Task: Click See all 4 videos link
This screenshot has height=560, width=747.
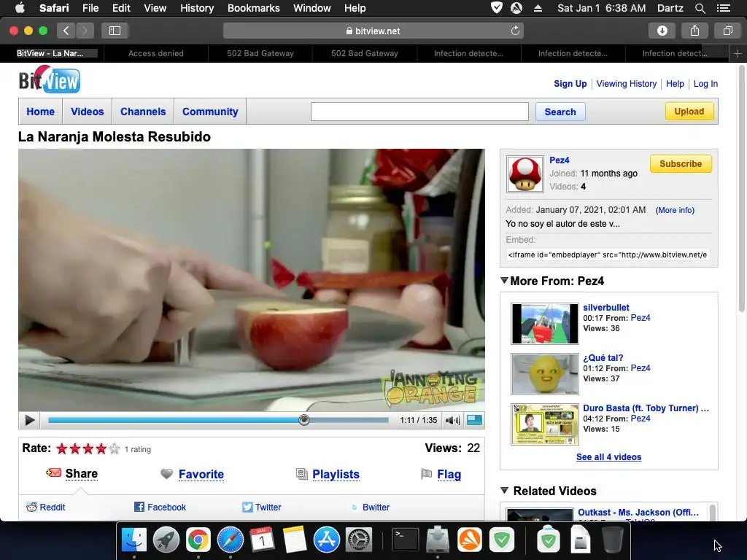Action: [x=609, y=457]
